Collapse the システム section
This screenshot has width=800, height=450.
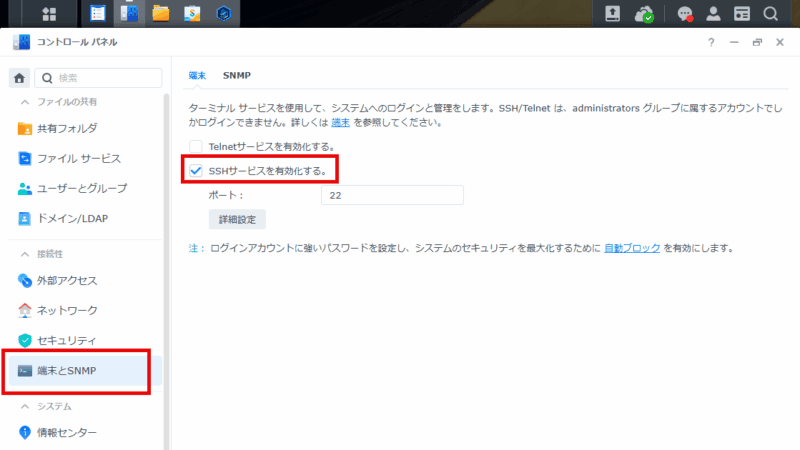24,407
